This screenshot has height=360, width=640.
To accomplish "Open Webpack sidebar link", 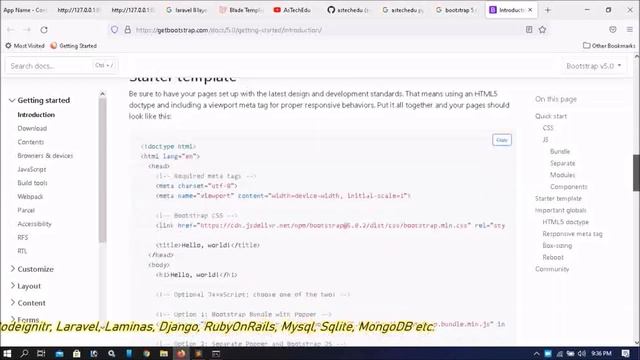I will coord(30,196).
